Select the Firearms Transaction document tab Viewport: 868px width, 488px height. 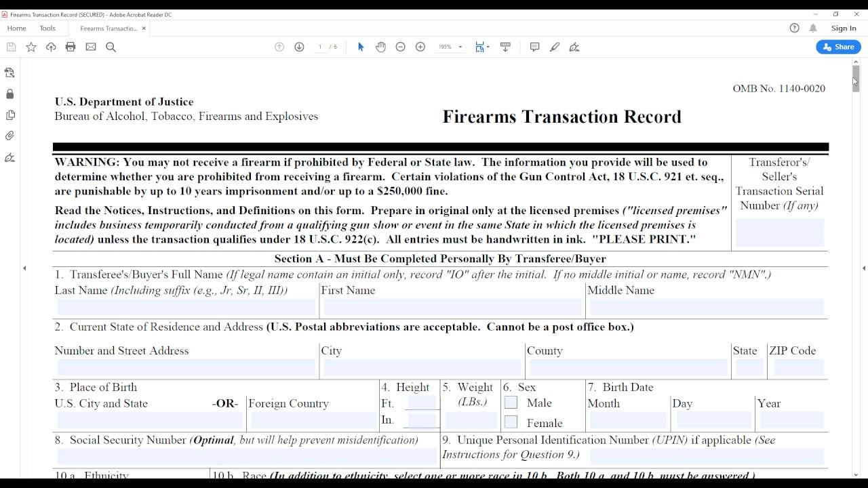click(x=108, y=28)
